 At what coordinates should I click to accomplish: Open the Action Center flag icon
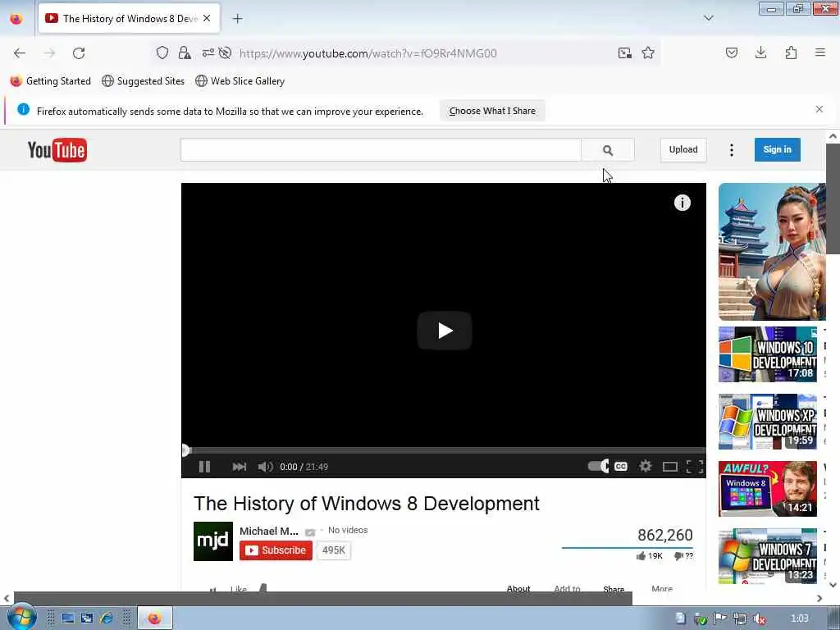(720, 619)
